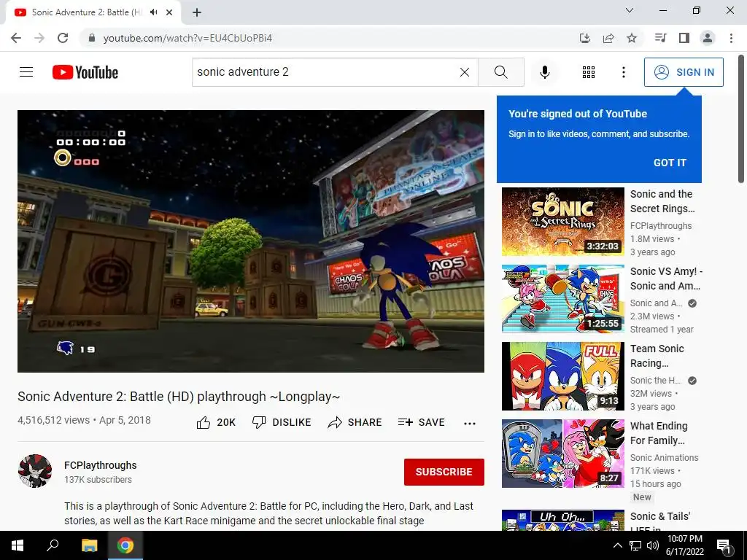This screenshot has width=747, height=560.
Task: Dismiss the notice with GOT IT
Action: tap(670, 163)
